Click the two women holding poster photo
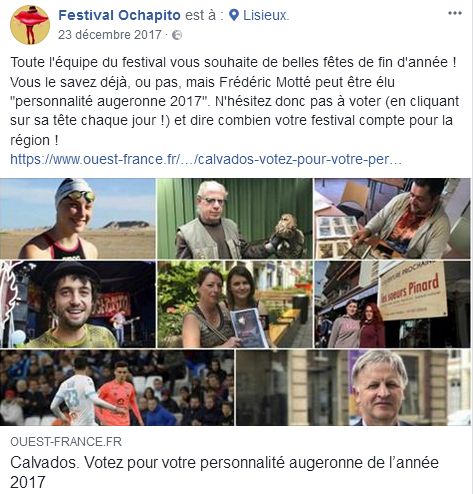 point(235,304)
